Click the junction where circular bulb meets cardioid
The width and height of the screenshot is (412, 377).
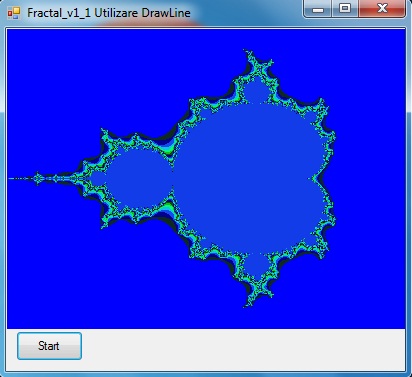pyautogui.click(x=173, y=179)
